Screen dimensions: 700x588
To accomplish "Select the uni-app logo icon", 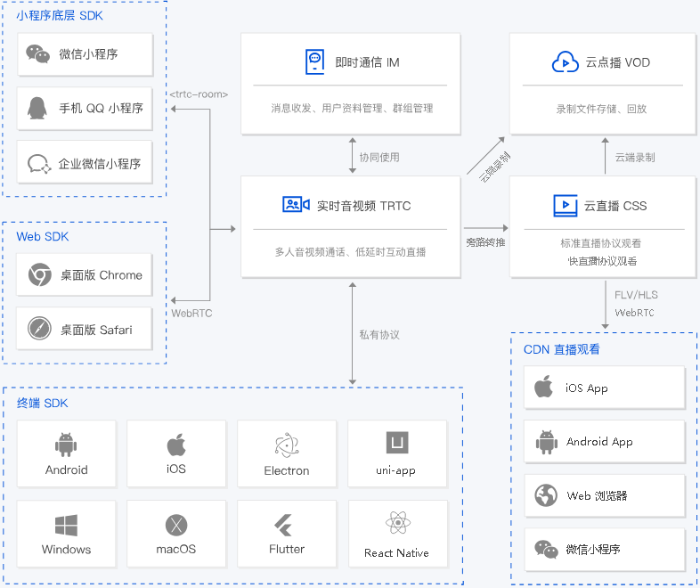I will click(x=397, y=444).
